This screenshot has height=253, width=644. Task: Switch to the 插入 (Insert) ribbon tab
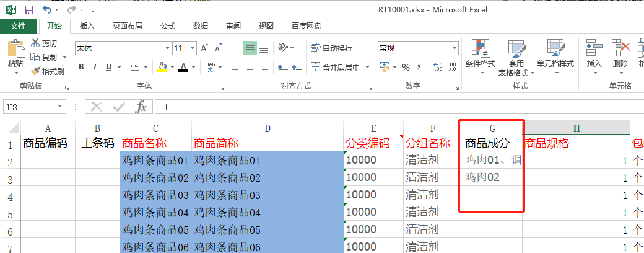[x=87, y=26]
